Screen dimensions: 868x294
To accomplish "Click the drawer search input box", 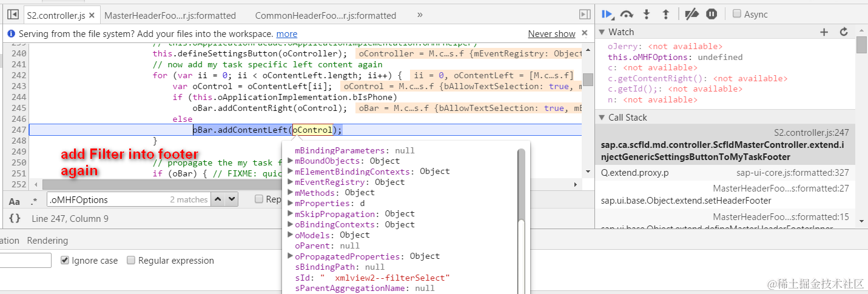I will (x=25, y=261).
